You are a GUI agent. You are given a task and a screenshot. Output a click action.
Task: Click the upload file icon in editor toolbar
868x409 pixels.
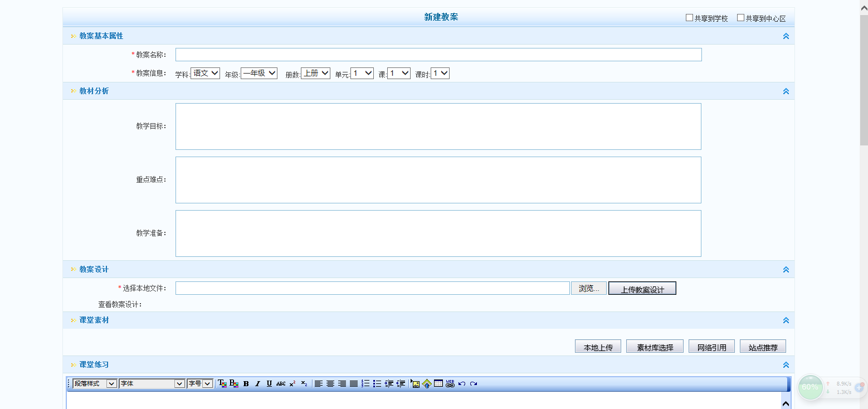click(427, 383)
